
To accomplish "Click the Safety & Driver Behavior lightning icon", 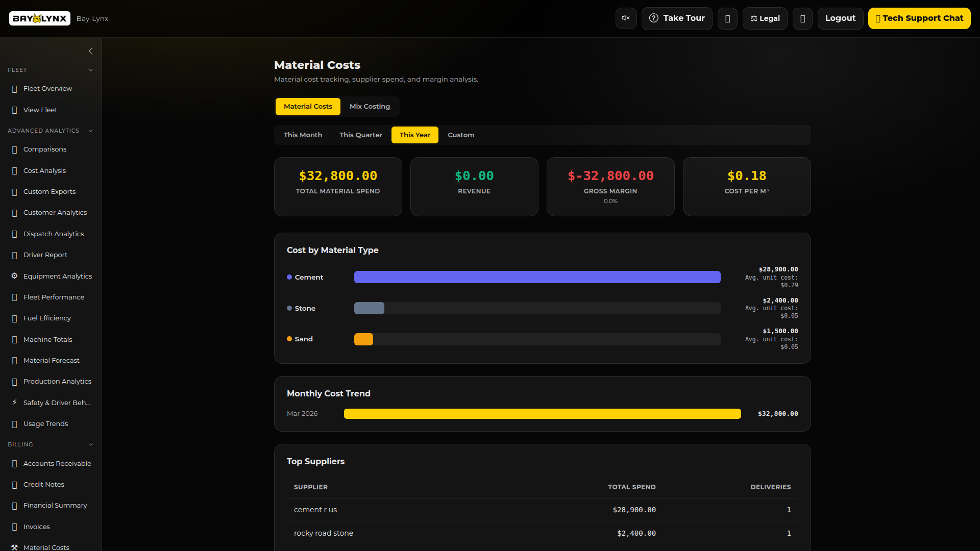I will (x=14, y=403).
